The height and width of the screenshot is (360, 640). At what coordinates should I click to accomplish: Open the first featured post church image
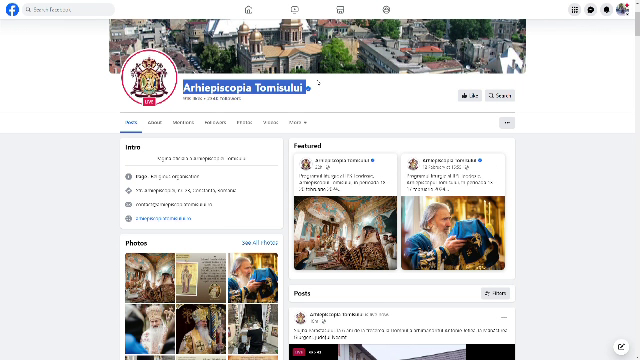click(x=345, y=233)
